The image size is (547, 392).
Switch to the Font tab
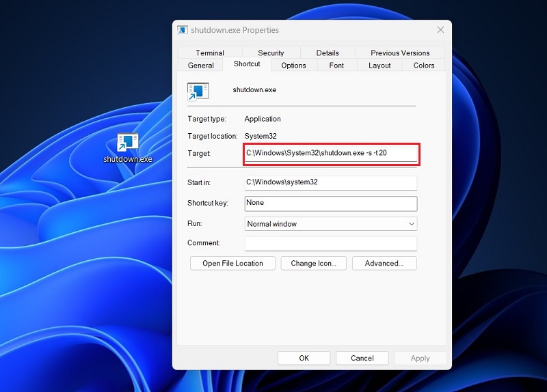pyautogui.click(x=336, y=65)
